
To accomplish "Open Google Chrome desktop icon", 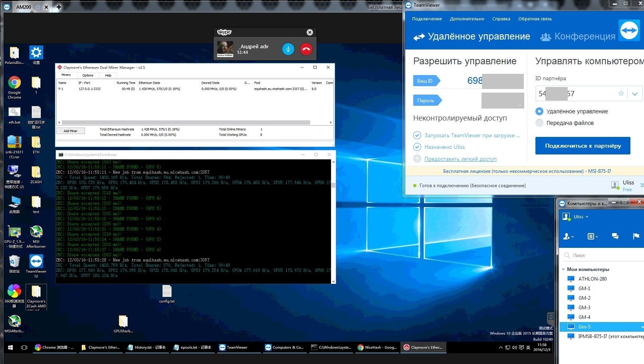I will click(x=14, y=83).
